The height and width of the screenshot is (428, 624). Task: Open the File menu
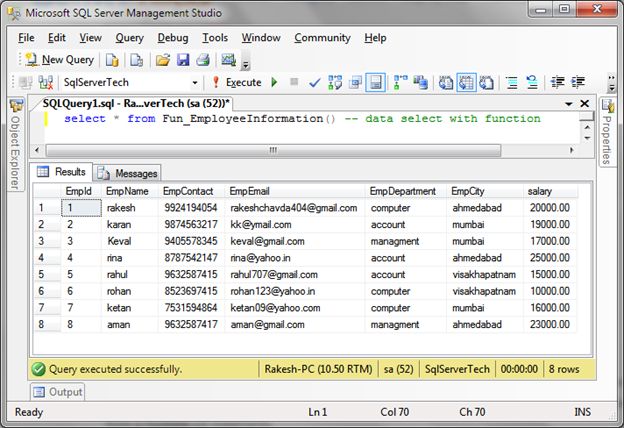26,38
